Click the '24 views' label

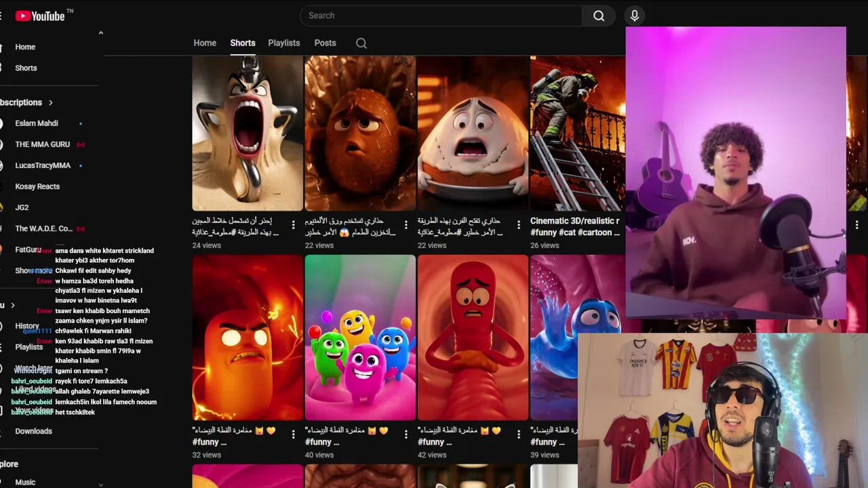tap(207, 245)
